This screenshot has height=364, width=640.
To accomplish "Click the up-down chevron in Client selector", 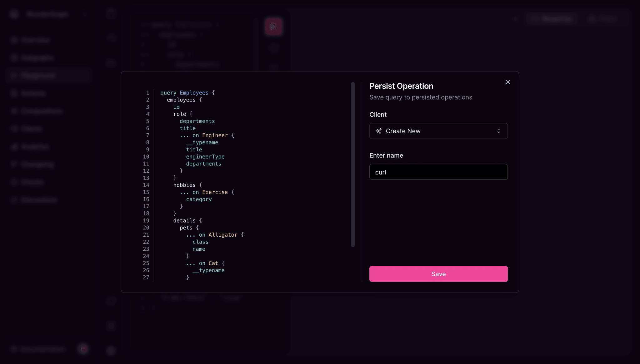I will click(x=498, y=131).
